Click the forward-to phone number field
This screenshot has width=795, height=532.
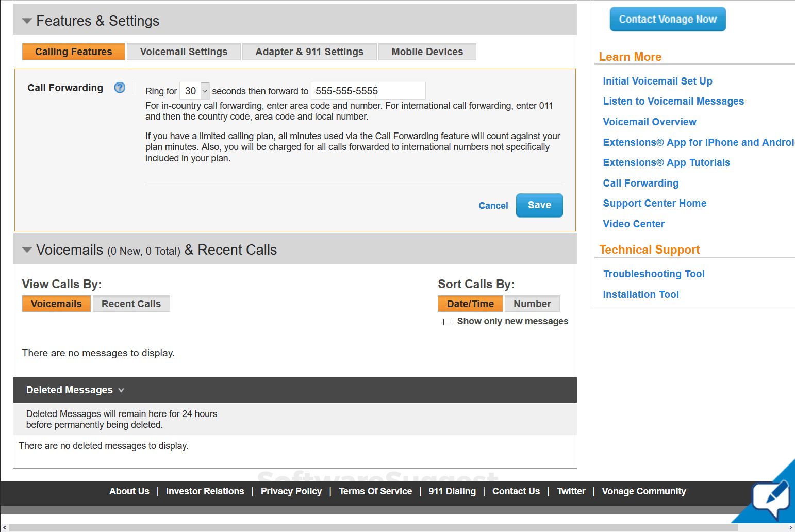368,91
